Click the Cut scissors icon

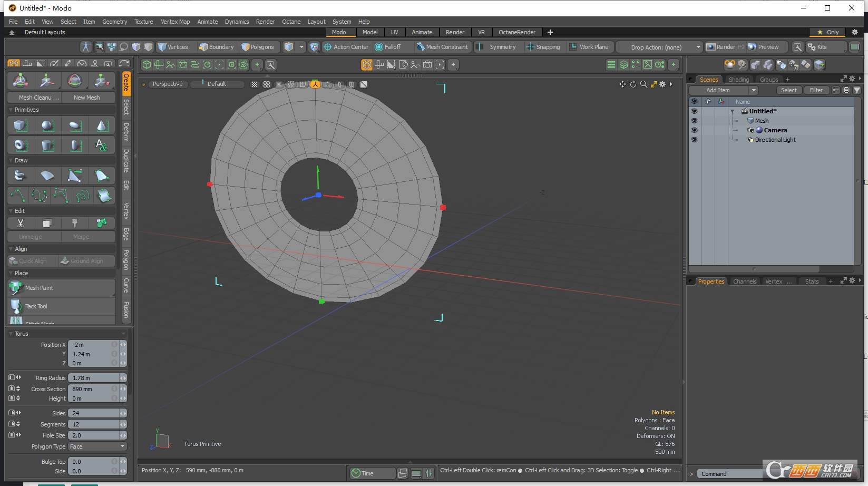point(21,223)
